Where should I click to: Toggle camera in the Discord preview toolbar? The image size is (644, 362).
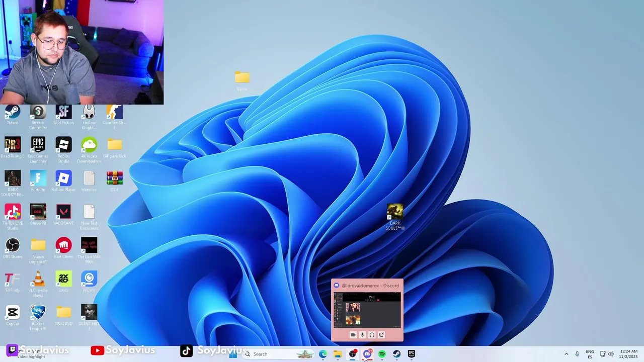[353, 335]
